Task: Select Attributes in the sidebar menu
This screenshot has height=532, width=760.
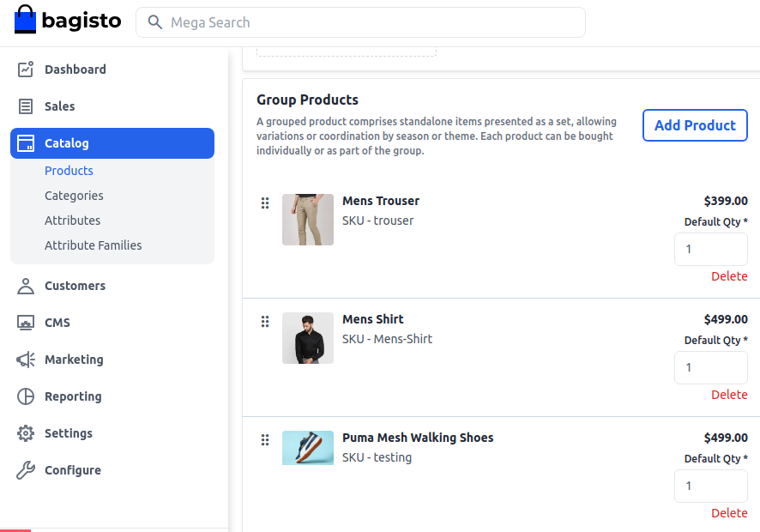Action: [72, 221]
